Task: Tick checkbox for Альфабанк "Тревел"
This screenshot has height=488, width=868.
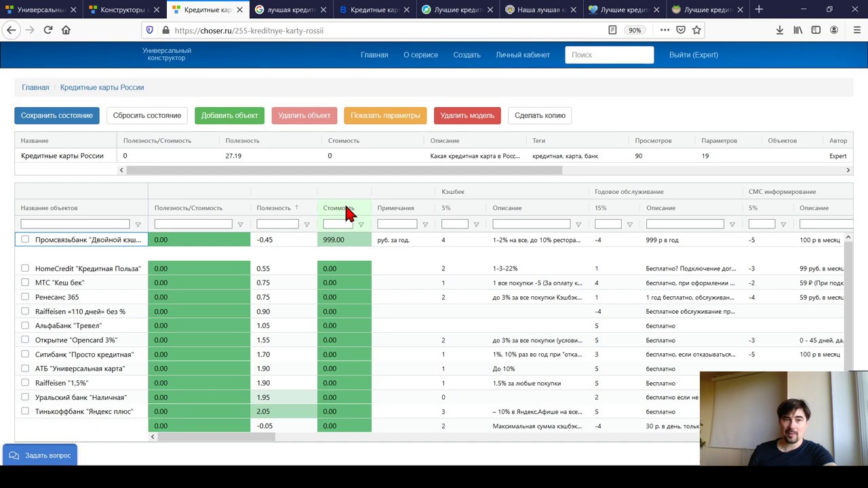Action: 25,325
